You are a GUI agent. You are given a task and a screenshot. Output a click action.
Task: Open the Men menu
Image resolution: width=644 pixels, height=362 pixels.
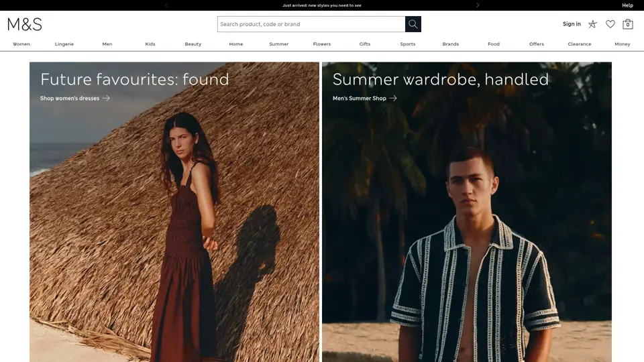[x=107, y=44]
